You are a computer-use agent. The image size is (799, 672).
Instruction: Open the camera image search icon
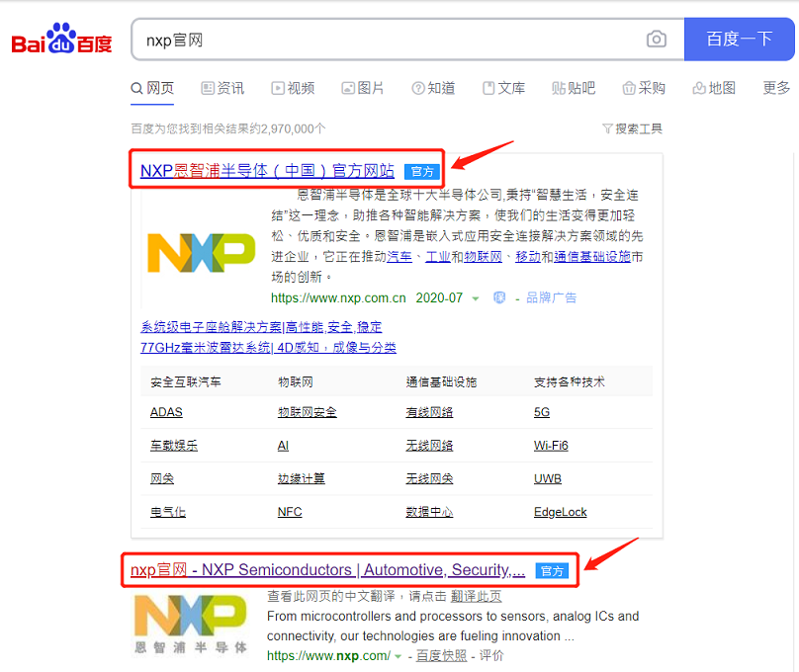pos(657,40)
